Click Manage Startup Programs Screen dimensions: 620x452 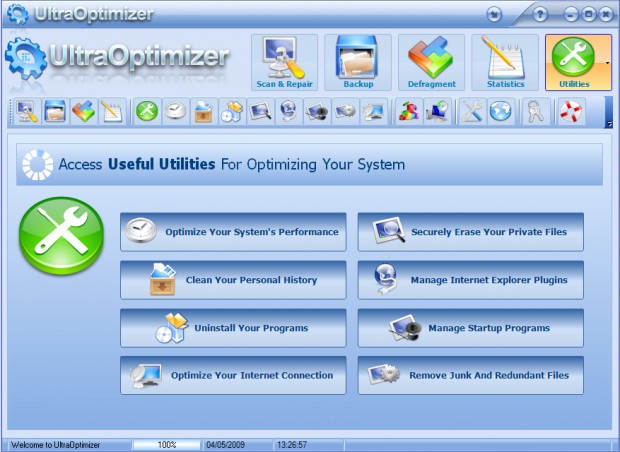coord(471,328)
